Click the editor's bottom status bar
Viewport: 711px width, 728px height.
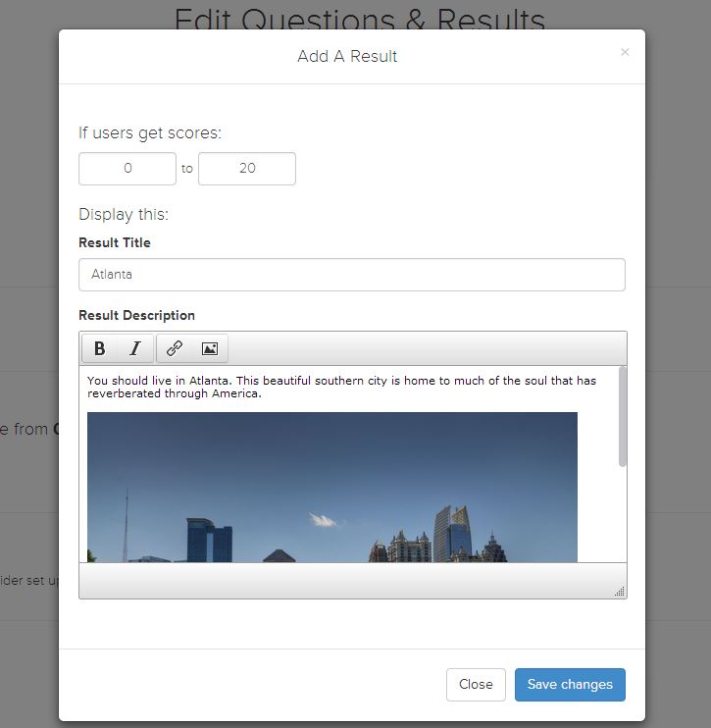(343, 581)
